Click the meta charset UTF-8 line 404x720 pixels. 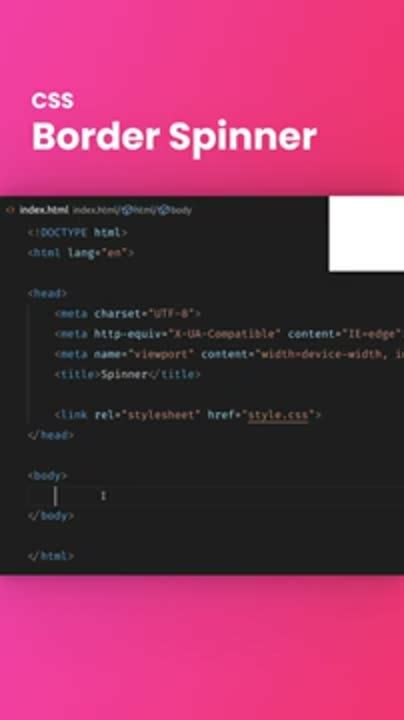pos(128,314)
